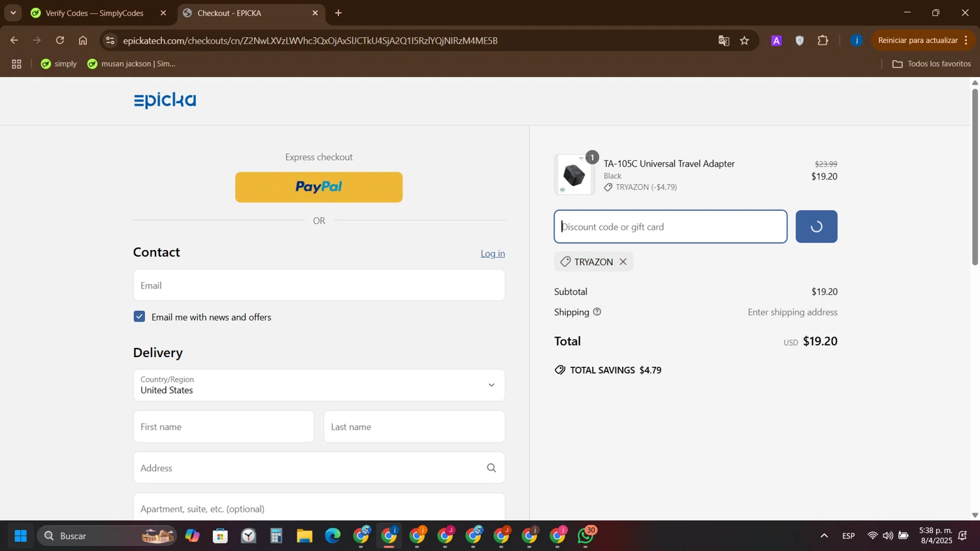Open the apps grid in bookmarks bar
980x551 pixels.
17,64
